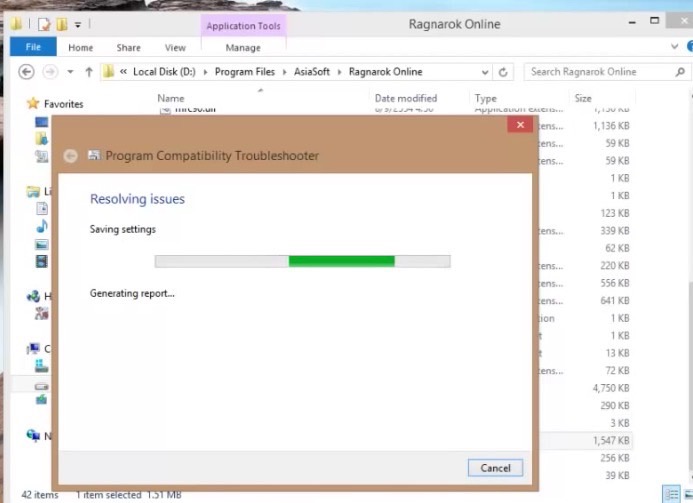Open the Recent places icon under Favorites
Screen dimensions: 693x503
click(42, 156)
